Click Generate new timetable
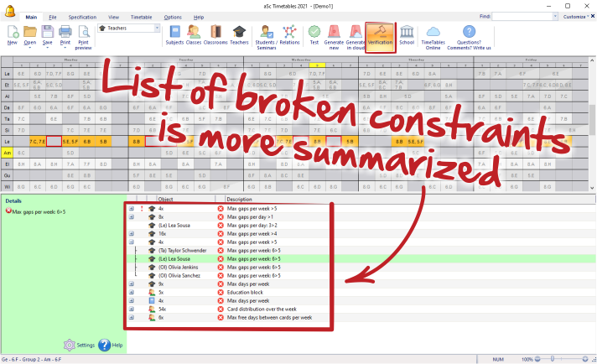597x364 pixels. pos(334,38)
